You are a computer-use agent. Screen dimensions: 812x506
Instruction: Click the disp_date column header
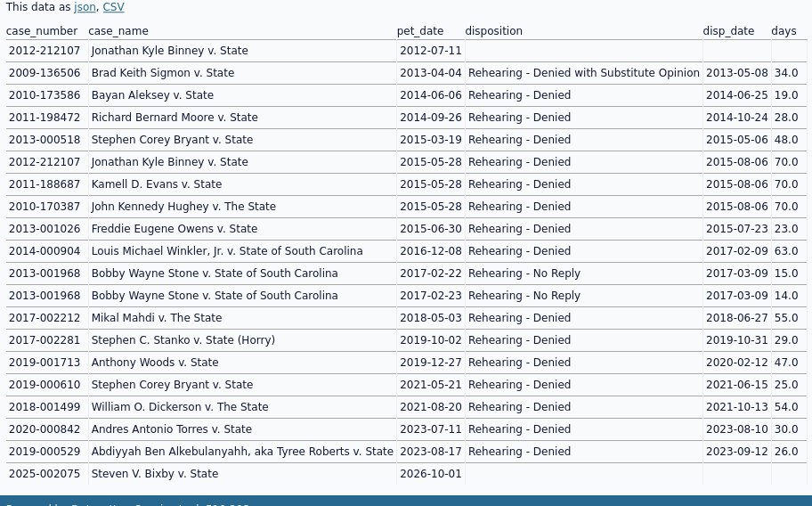click(x=728, y=31)
